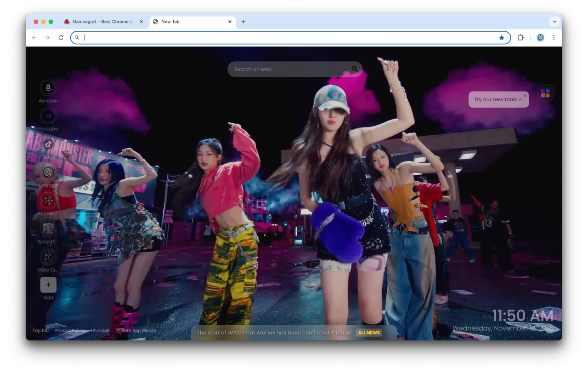588x368 pixels.
Task: Open the More Extensions shortcut icon
Action: [x=48, y=257]
